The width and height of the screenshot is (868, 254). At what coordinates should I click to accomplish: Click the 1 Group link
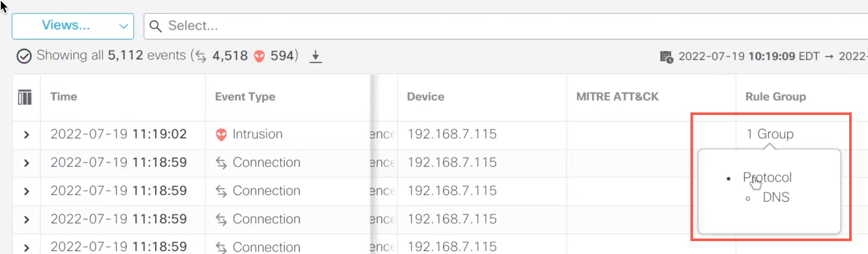point(770,134)
